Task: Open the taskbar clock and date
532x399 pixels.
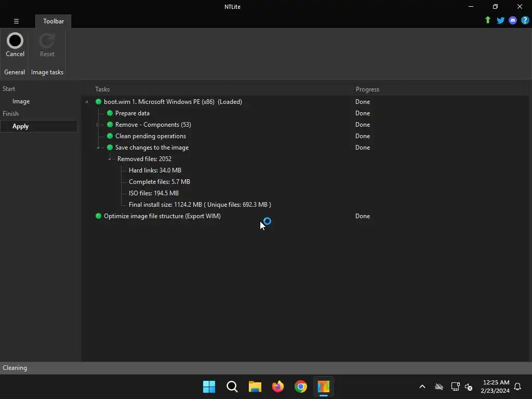Action: [495, 387]
